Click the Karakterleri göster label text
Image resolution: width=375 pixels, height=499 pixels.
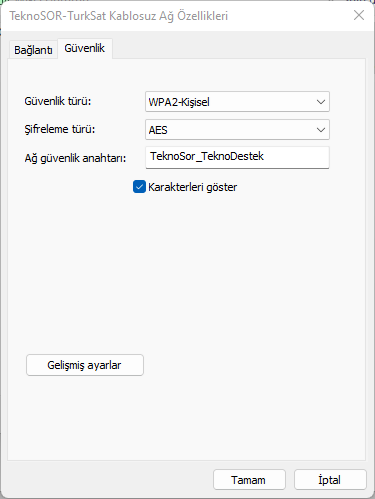[193, 187]
